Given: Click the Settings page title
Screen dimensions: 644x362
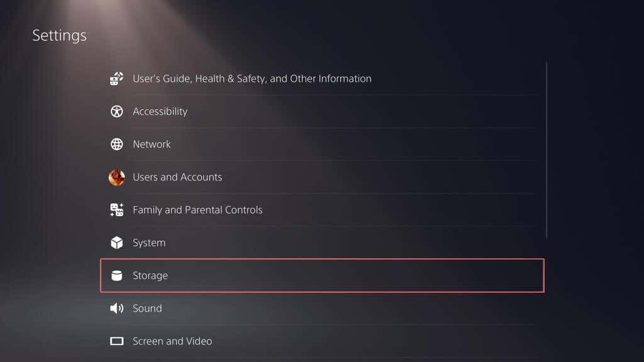Looking at the screenshot, I should click(x=59, y=35).
